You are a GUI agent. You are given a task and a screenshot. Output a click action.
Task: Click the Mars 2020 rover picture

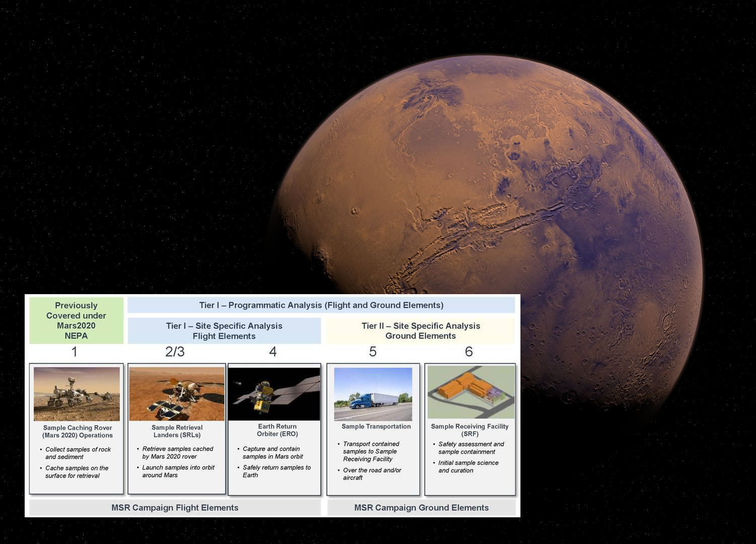click(77, 394)
